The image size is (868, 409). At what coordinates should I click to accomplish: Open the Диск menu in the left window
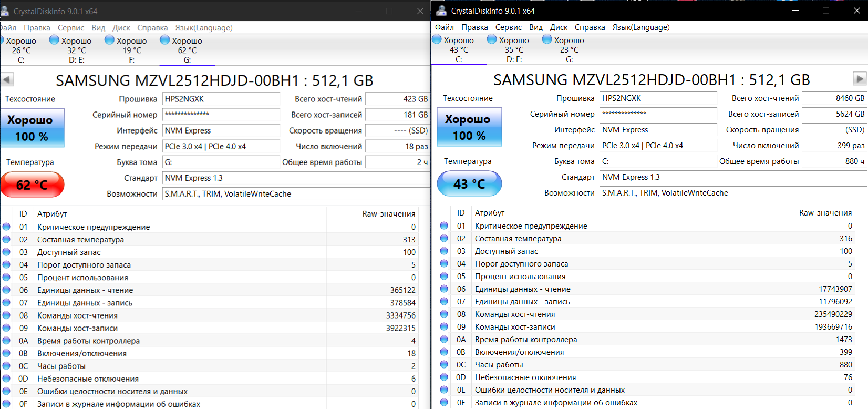(x=121, y=28)
